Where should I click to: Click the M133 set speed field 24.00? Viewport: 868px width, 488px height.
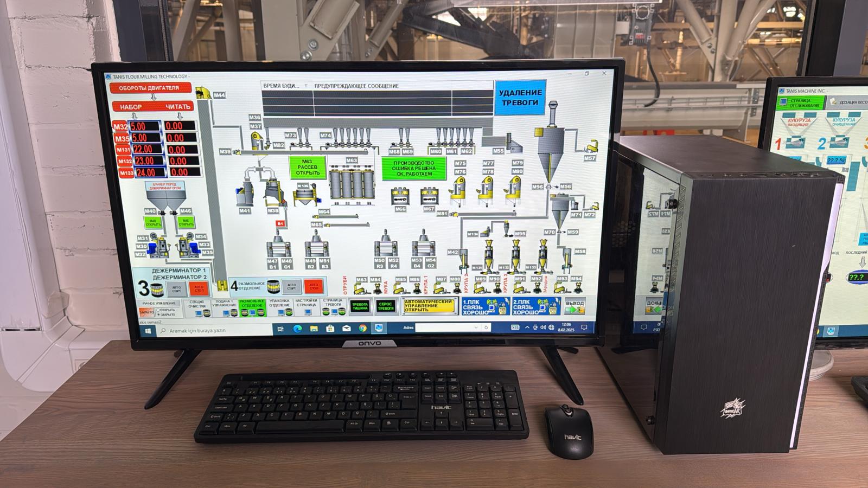point(150,172)
